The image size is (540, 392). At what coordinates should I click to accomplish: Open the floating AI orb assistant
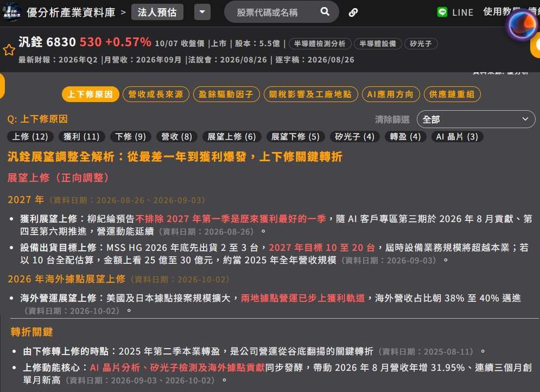click(x=523, y=25)
